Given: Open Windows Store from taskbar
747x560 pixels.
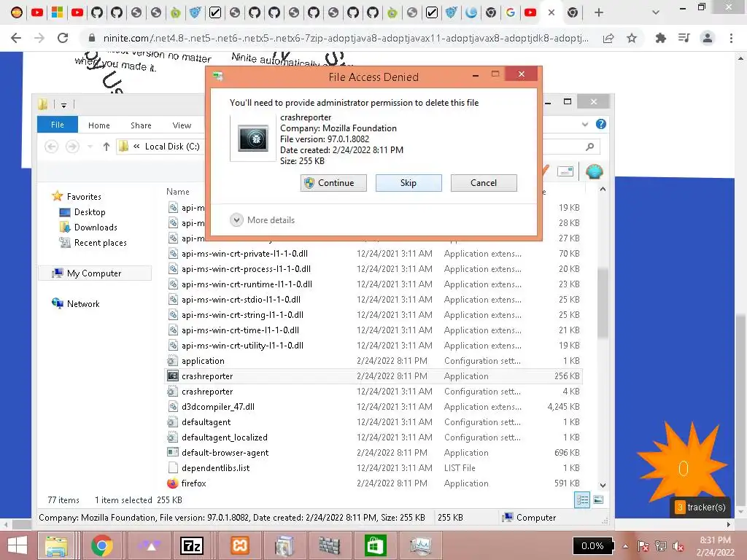Looking at the screenshot, I should [375, 545].
